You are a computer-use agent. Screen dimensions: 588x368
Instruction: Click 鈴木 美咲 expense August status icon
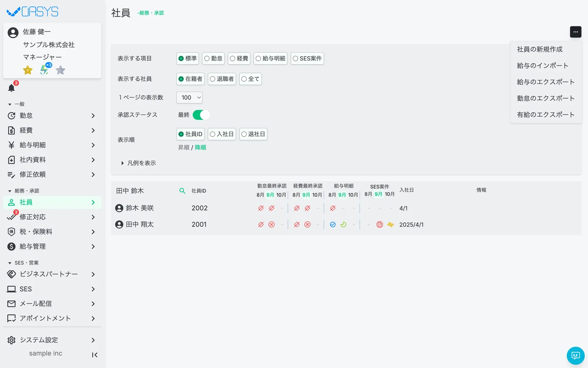(297, 208)
